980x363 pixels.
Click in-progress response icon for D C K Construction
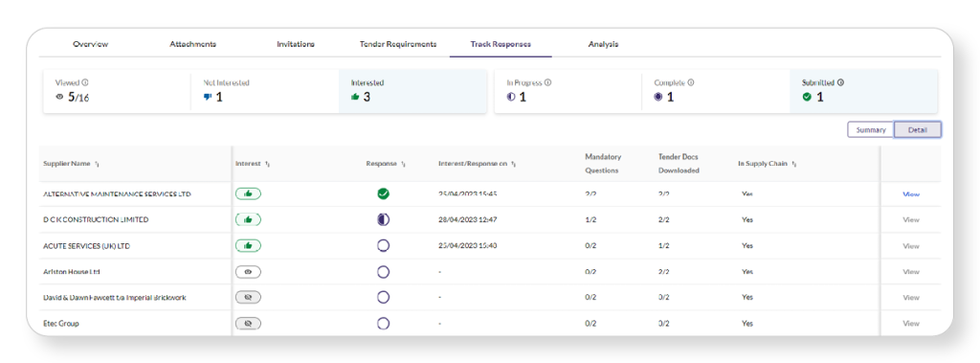point(383,219)
